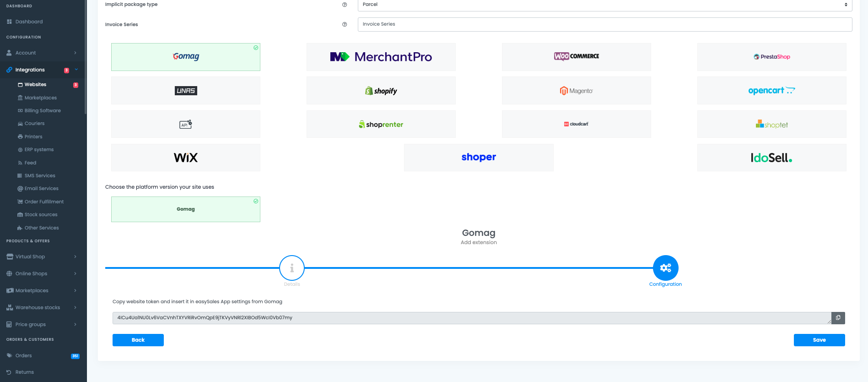Choose the Shoprenter platform tile
The height and width of the screenshot is (382, 868).
(x=381, y=124)
